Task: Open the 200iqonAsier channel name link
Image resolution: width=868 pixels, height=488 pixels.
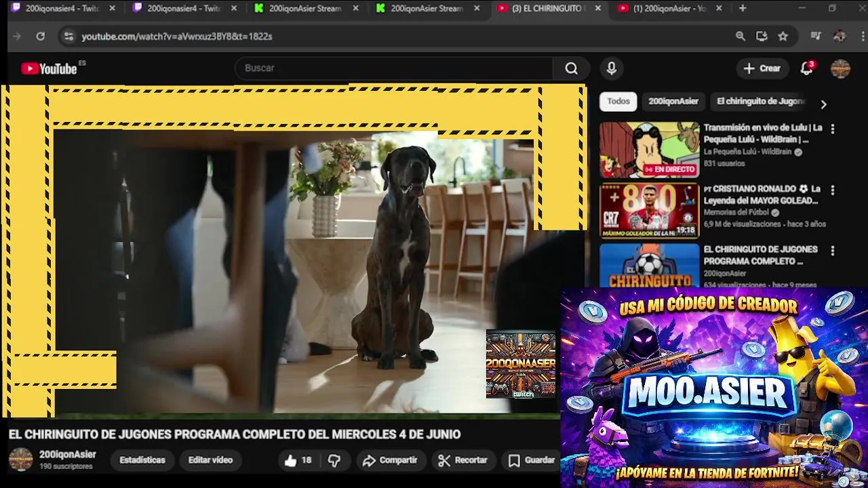Action: [67, 455]
